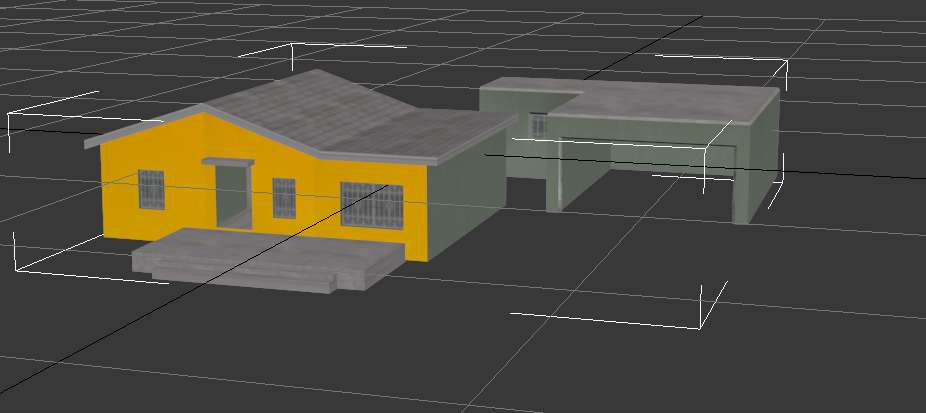The height and width of the screenshot is (413, 926).
Task: Select the large garage door opening
Action: (x=640, y=180)
